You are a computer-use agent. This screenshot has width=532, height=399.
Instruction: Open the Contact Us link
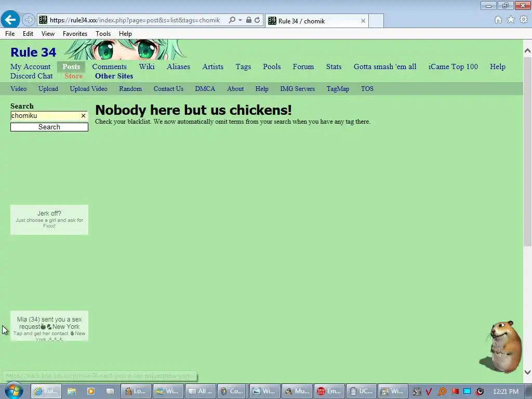168,88
